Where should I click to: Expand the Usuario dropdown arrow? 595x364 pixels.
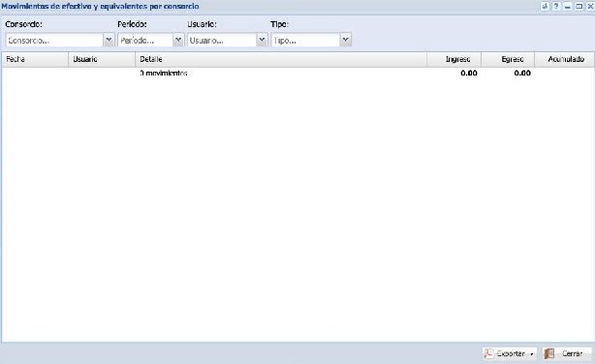point(262,40)
